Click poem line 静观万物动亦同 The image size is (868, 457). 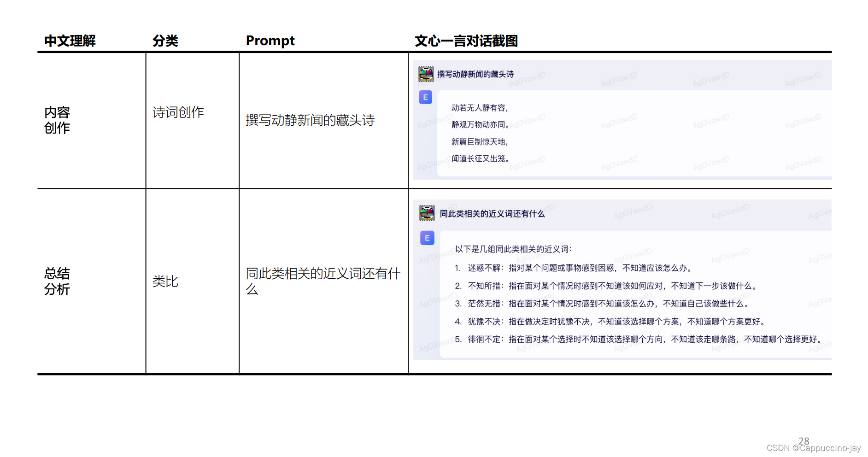pos(481,125)
